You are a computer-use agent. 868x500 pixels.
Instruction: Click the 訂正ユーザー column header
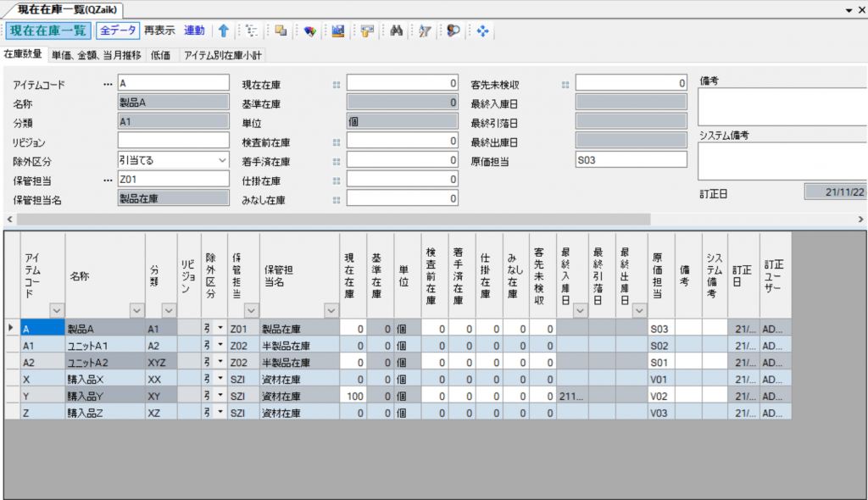tap(776, 275)
